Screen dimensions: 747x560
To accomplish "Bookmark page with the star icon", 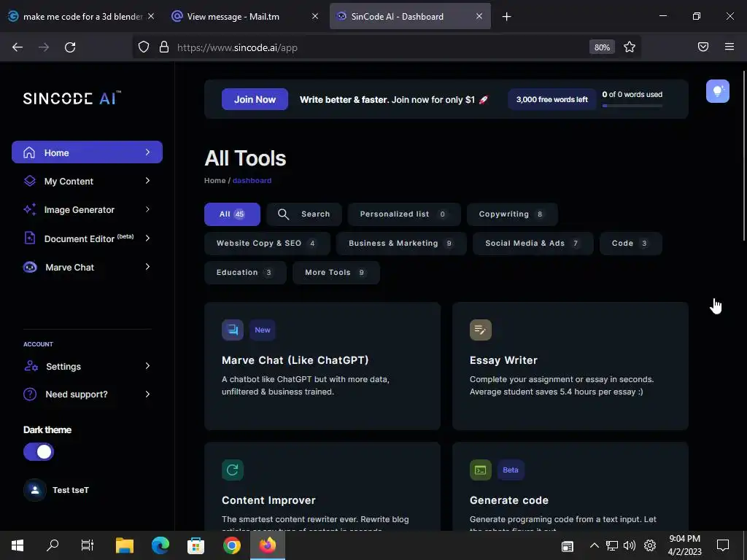I will 630,47.
